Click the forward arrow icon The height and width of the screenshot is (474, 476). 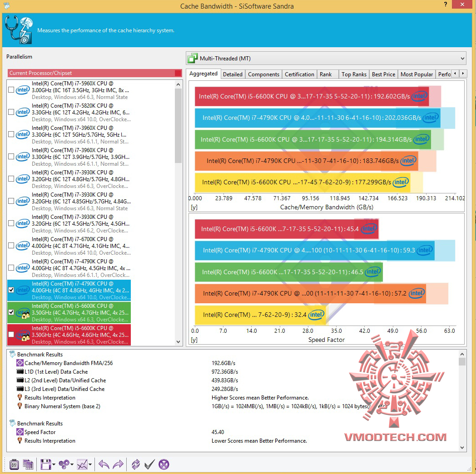point(118,464)
